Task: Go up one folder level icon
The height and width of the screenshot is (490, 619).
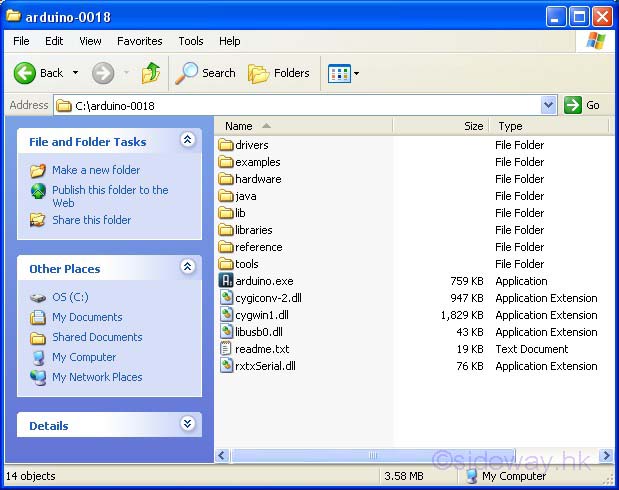Action: [151, 73]
